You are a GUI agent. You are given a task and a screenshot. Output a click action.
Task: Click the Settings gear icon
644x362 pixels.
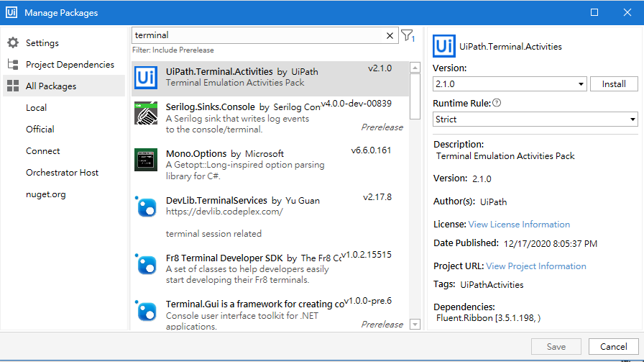pyautogui.click(x=13, y=42)
